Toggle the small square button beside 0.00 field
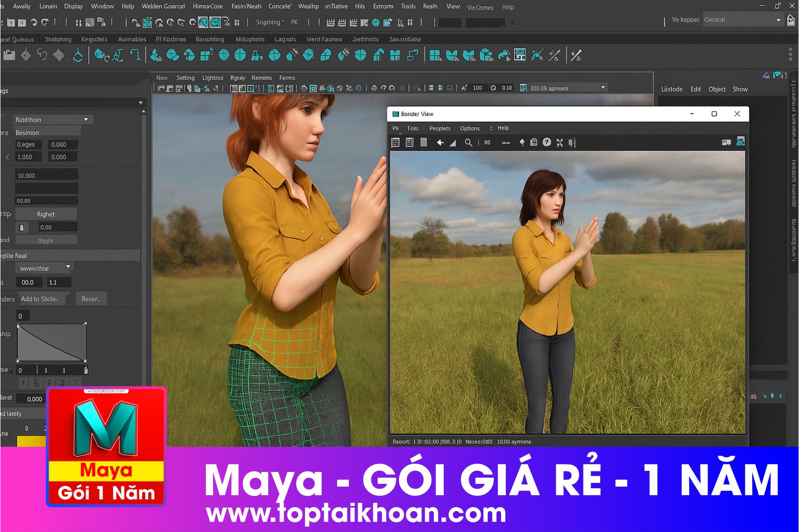The width and height of the screenshot is (799, 532). pos(22,227)
